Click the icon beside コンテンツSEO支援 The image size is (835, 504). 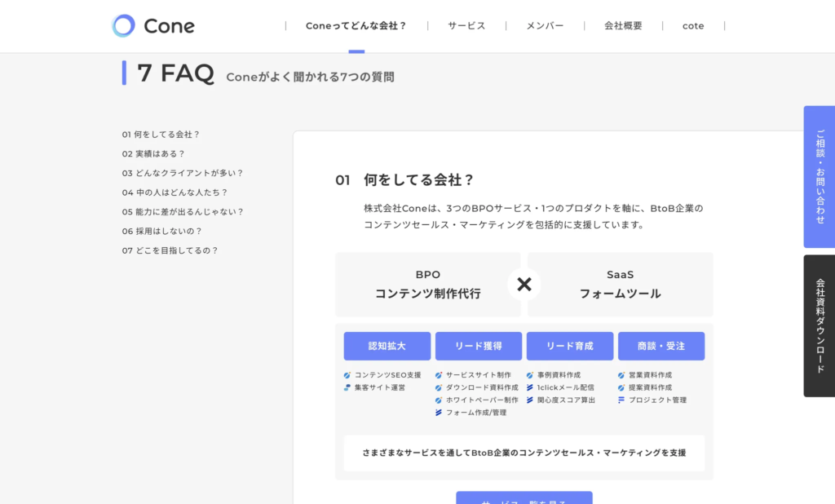click(x=347, y=375)
